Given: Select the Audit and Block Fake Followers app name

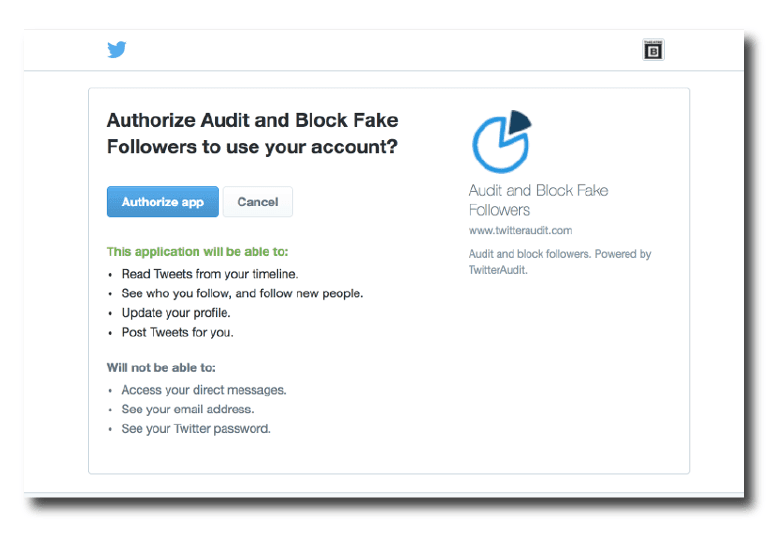Looking at the screenshot, I should tap(538, 200).
